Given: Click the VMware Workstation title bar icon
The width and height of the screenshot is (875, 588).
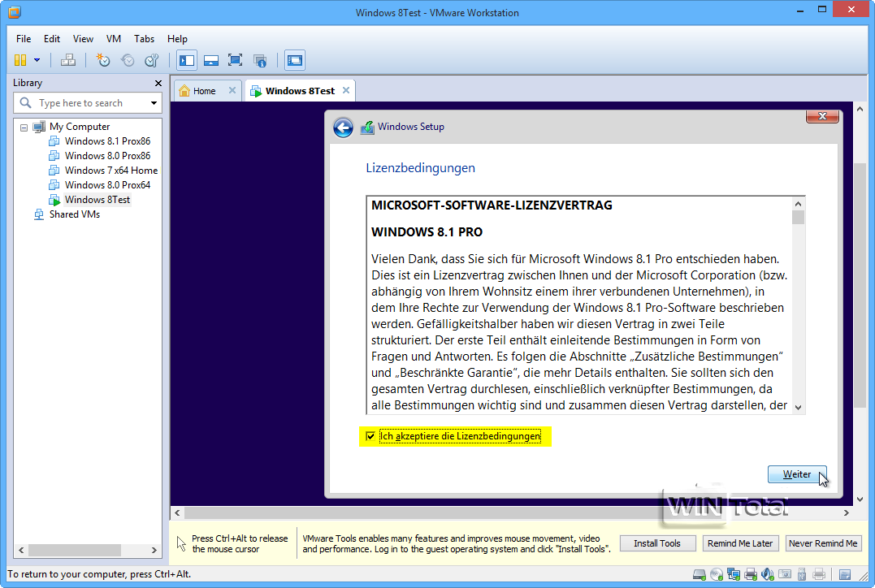Looking at the screenshot, I should (x=15, y=11).
